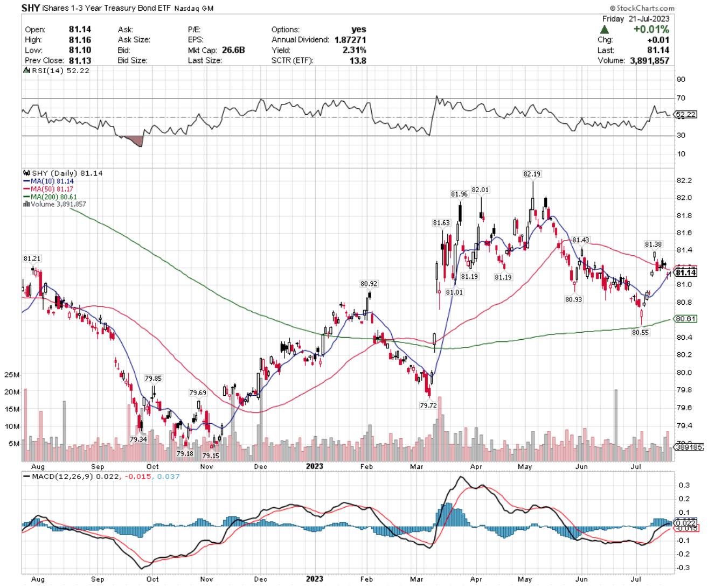
Task: Click the 81.14 current price tag on price axis
Action: click(686, 273)
